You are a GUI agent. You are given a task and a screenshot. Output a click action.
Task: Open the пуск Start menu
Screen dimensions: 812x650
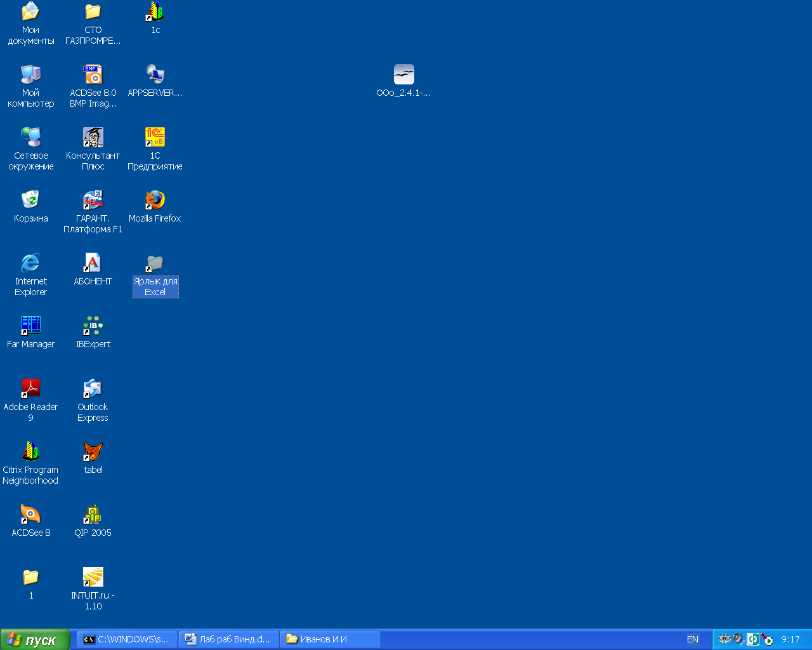[x=35, y=640]
